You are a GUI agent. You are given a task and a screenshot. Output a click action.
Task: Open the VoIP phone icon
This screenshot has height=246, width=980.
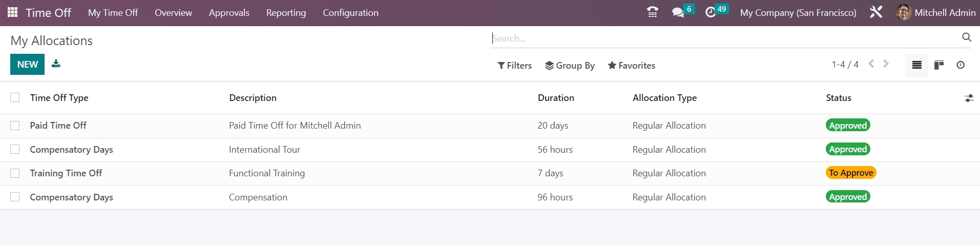click(x=652, y=12)
